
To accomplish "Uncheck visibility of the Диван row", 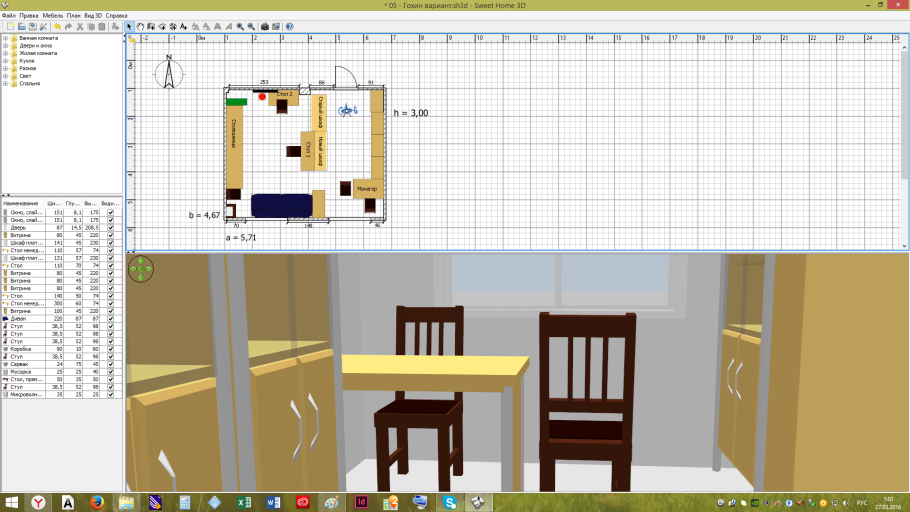I will pyautogui.click(x=110, y=318).
